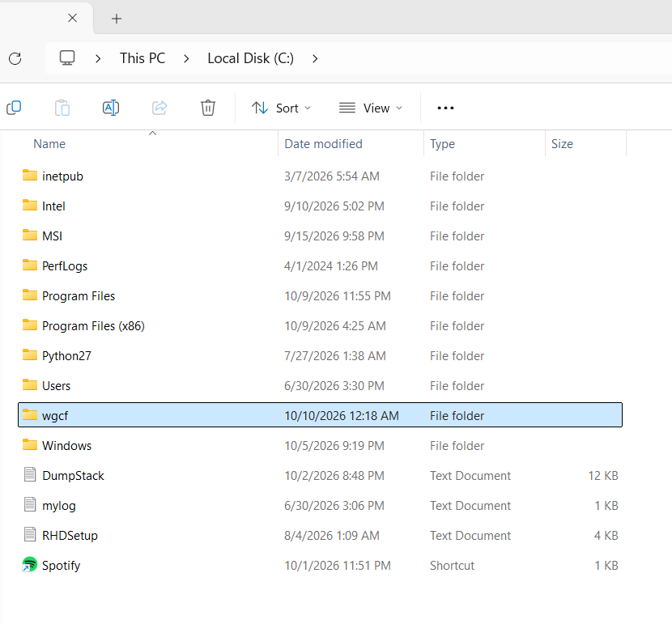Open the Sort dropdown

pos(281,108)
